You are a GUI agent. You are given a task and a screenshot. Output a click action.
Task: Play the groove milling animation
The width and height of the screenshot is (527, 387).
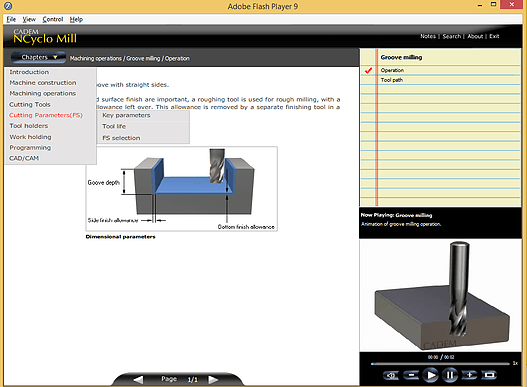click(x=430, y=375)
